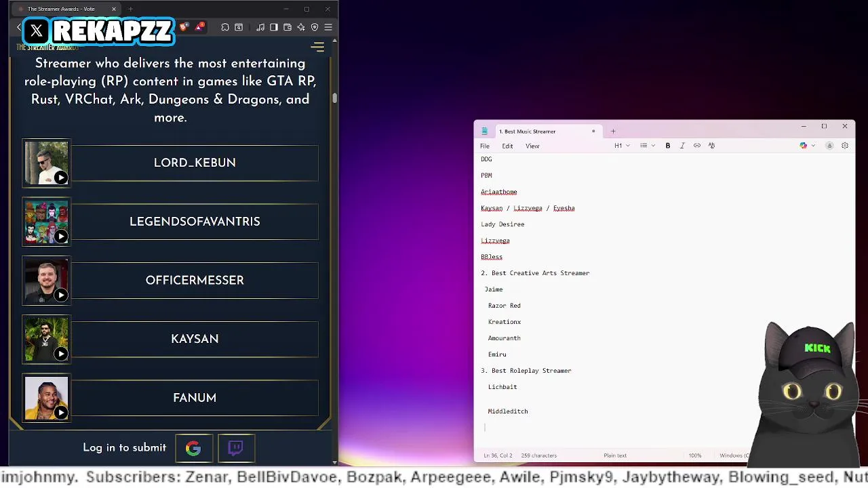Click the music note playlist icon in browser
868x488 pixels.
(x=260, y=27)
